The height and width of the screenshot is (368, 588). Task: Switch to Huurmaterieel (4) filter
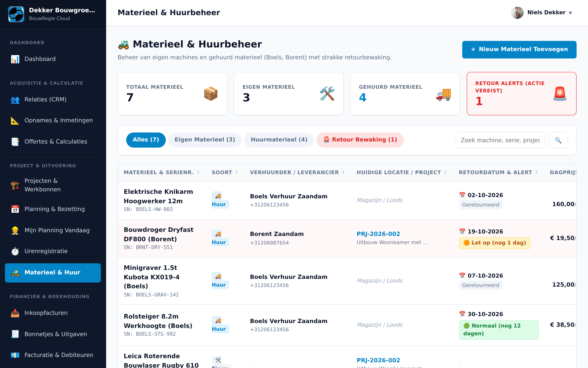point(279,140)
